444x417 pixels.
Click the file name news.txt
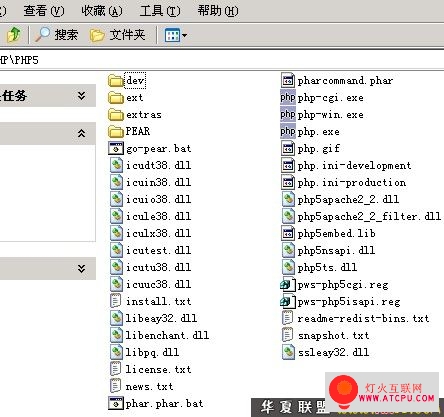[149, 386]
